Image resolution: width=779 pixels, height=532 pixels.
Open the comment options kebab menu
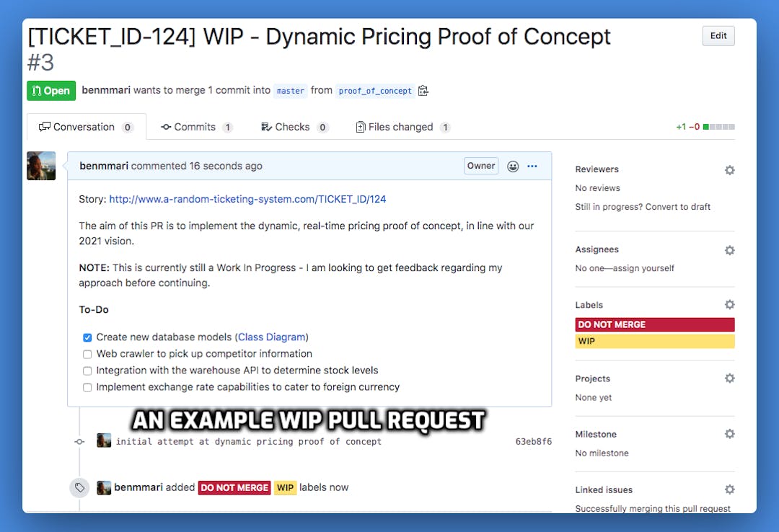532,166
